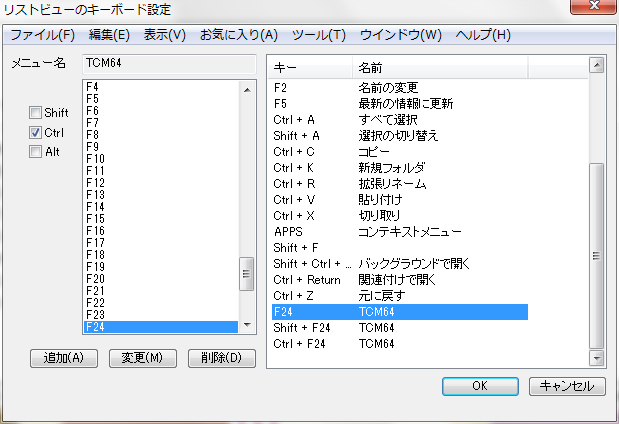Open the 表示(V) menu
Screen dimensions: 619x424
[x=164, y=35]
